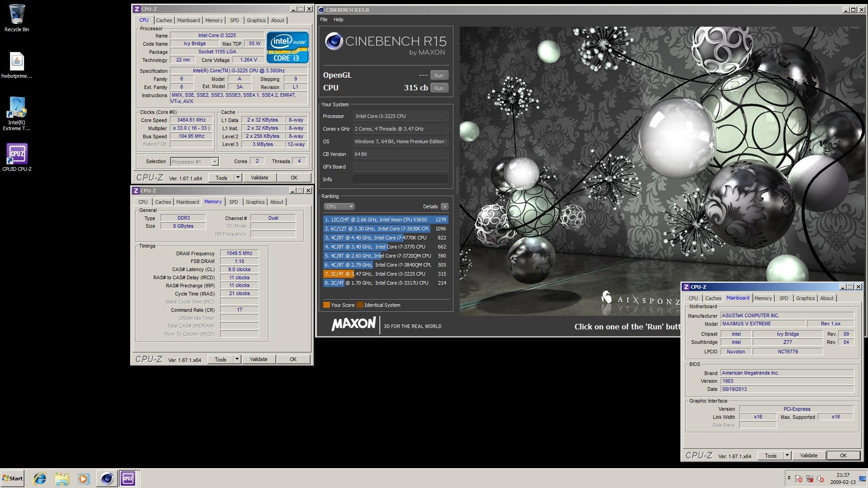Click the Core Speed value 3464.61 MHz

191,120
